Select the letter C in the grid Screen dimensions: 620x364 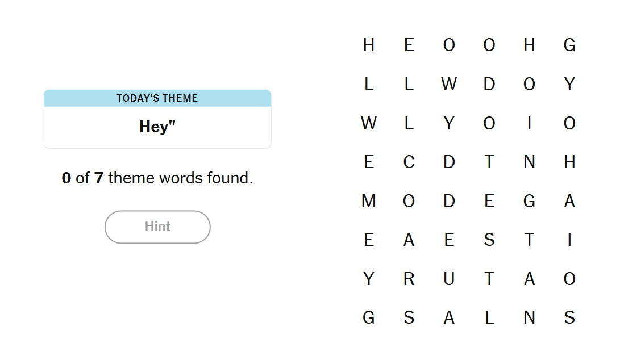click(x=409, y=162)
